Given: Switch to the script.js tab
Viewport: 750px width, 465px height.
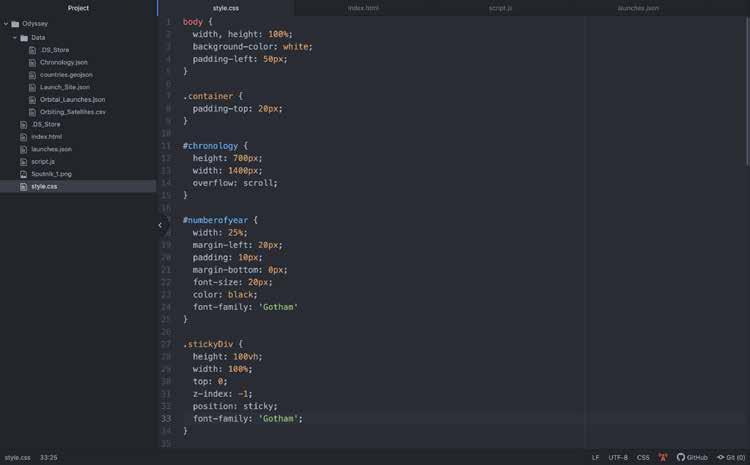Looking at the screenshot, I should pos(500,8).
